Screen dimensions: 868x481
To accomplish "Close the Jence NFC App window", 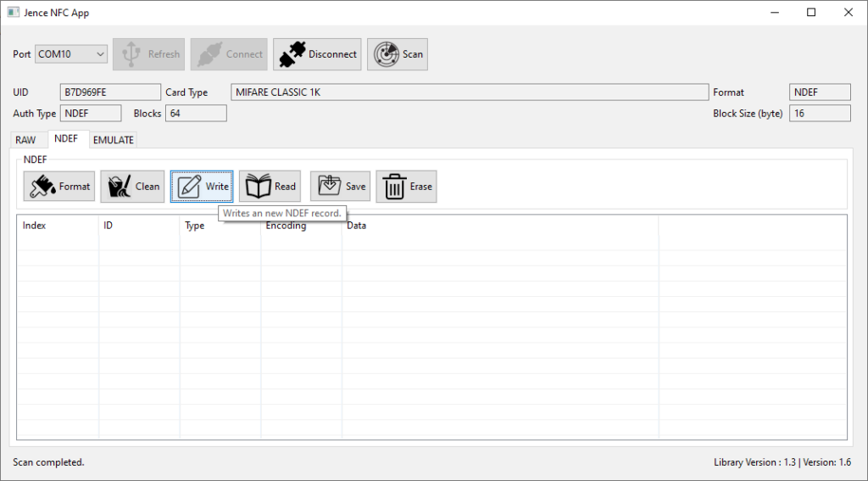I will click(x=848, y=12).
